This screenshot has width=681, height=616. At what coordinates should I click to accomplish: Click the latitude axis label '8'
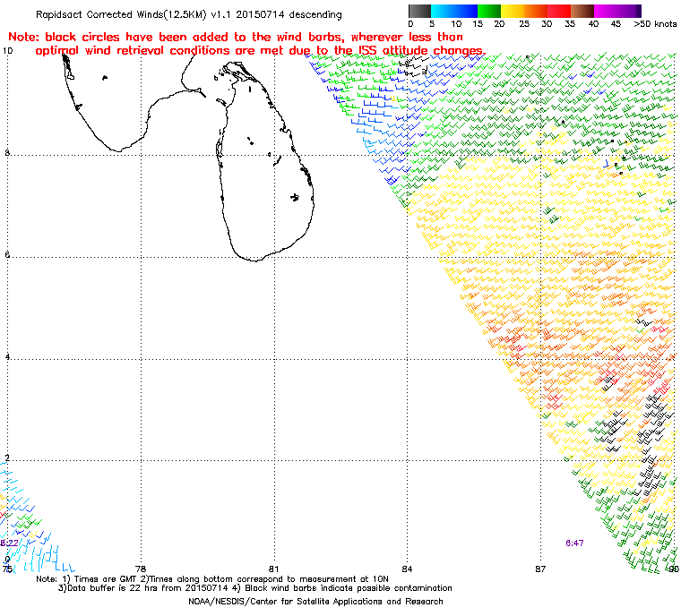pos(7,153)
